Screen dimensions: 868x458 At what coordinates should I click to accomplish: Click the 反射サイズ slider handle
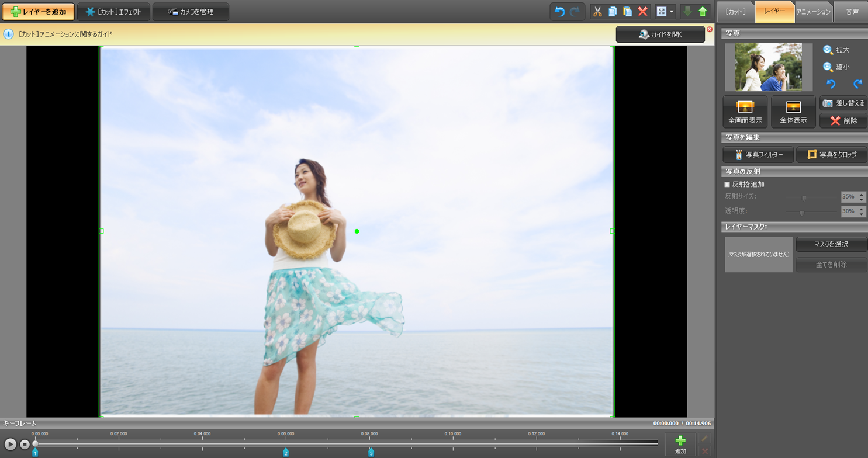pyautogui.click(x=804, y=197)
